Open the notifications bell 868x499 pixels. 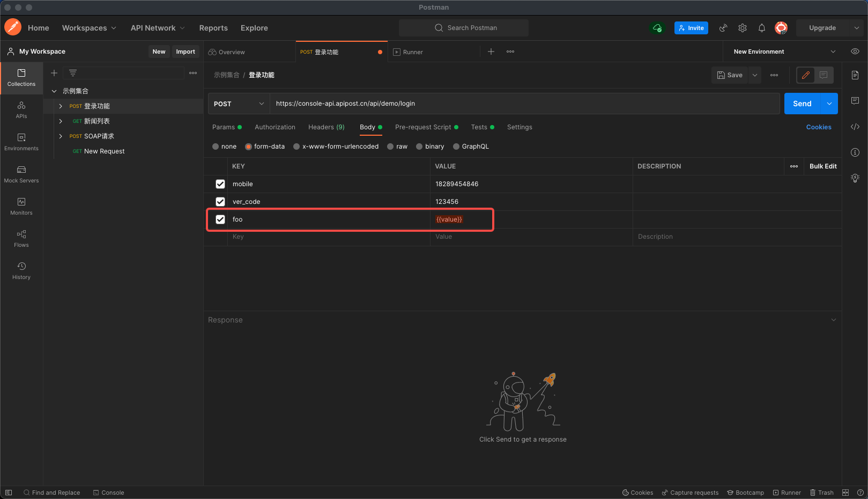point(762,28)
